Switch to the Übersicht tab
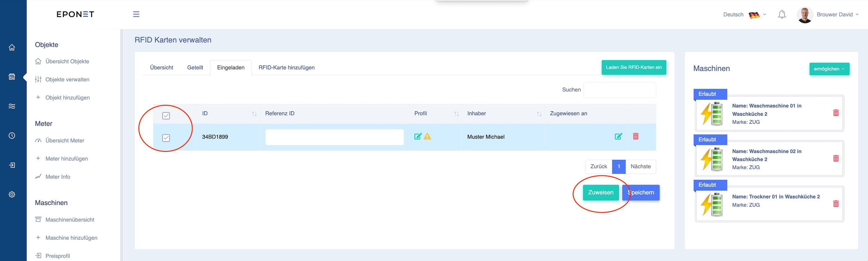The image size is (868, 261). (x=162, y=68)
